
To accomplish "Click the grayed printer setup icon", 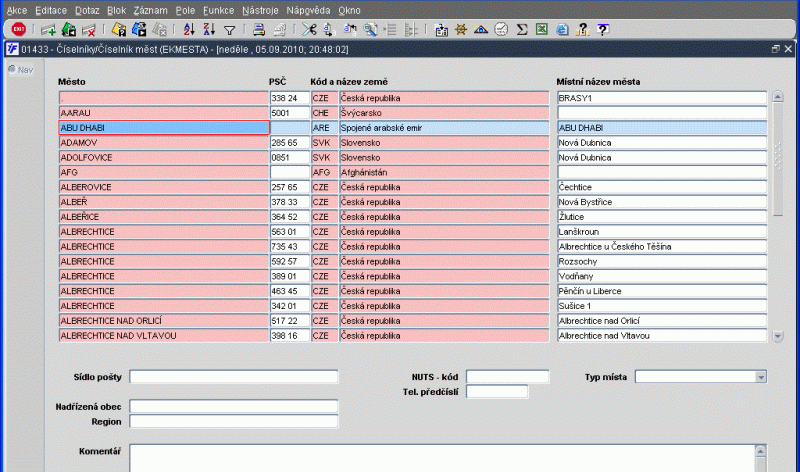I will point(279,30).
